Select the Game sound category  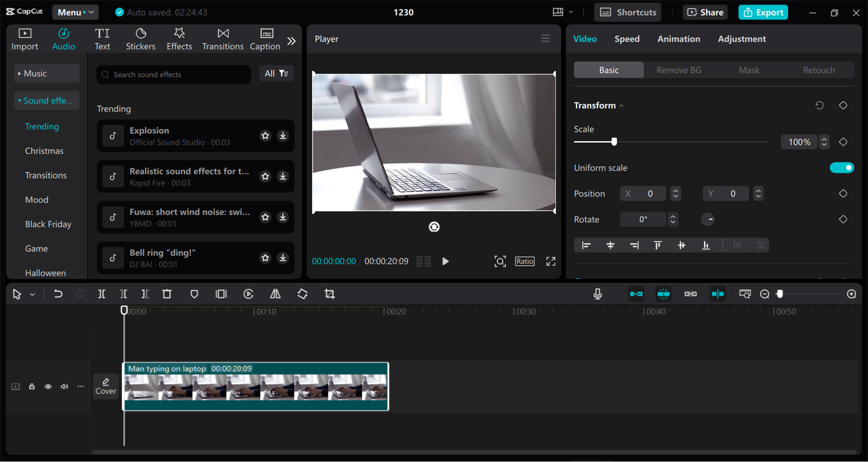(x=37, y=248)
